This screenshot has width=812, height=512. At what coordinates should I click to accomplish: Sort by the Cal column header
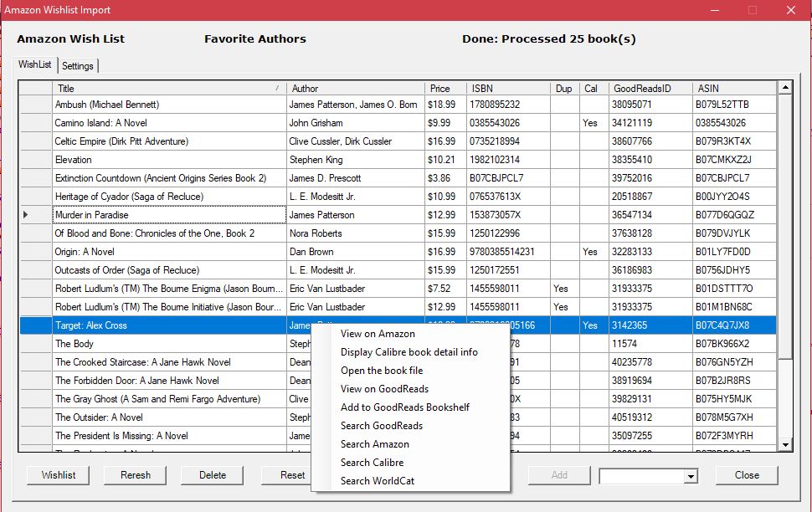594,89
